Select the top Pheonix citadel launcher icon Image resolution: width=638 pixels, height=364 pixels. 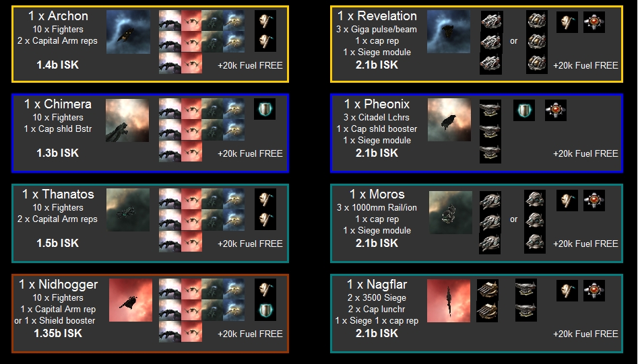490,110
